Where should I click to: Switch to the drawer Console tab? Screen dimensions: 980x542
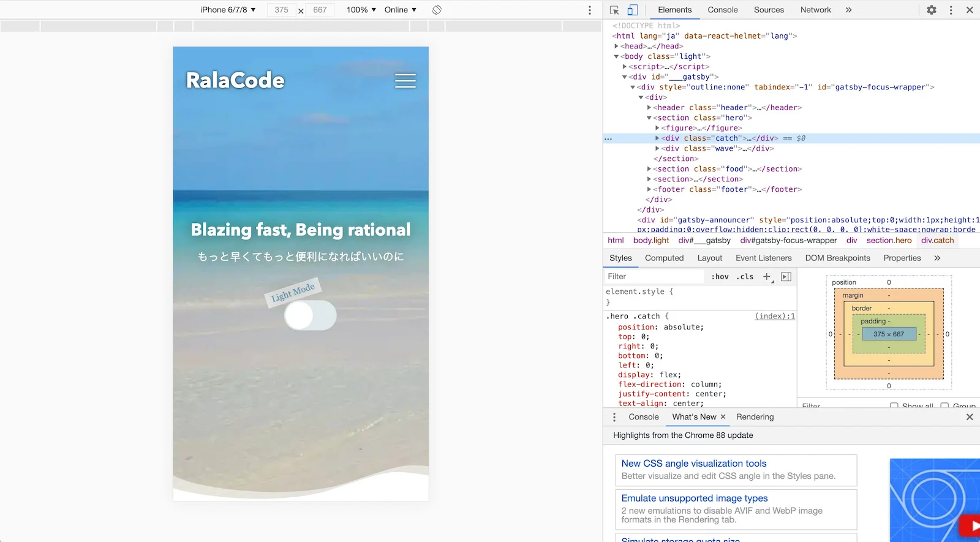[644, 417]
